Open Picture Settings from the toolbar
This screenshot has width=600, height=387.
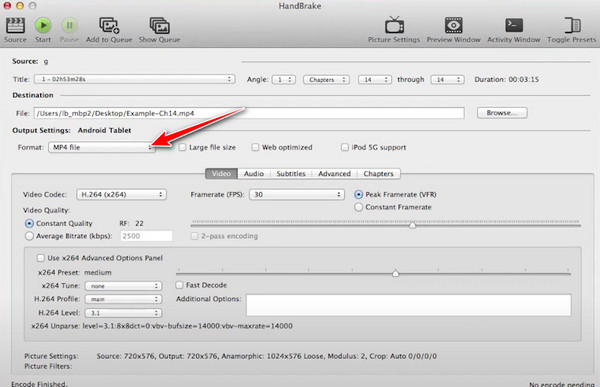tap(394, 25)
